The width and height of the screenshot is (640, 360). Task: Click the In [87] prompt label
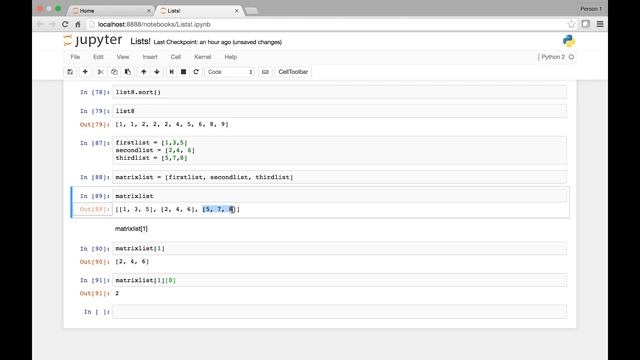(x=95, y=143)
